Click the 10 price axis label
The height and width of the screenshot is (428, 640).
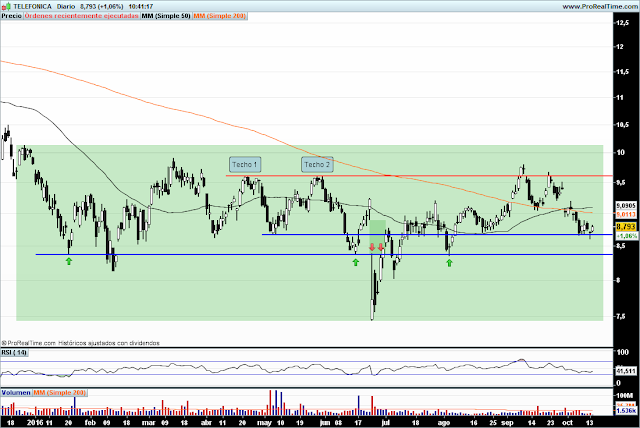click(x=621, y=153)
